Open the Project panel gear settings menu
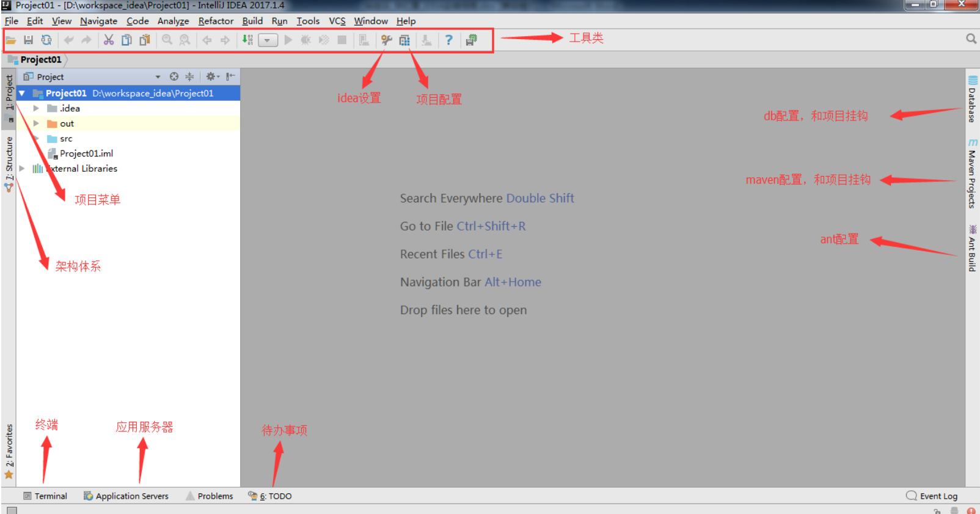980x514 pixels. (212, 76)
